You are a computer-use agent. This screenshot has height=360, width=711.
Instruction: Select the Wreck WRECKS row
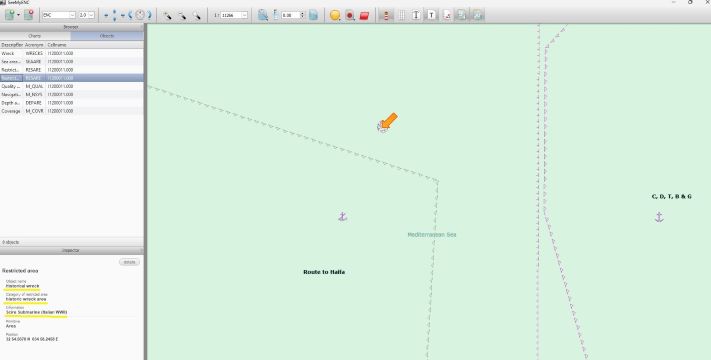(72, 54)
